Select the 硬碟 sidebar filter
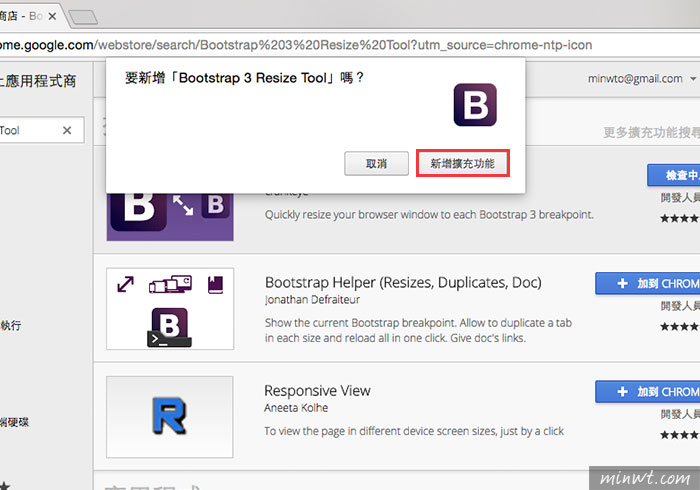700x490 pixels. pos(14,422)
